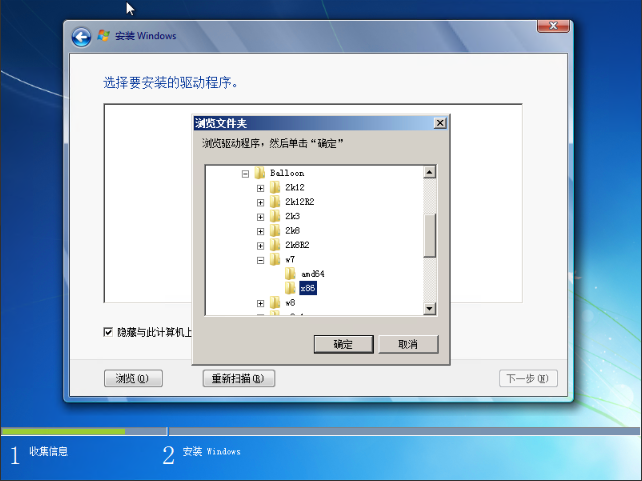This screenshot has height=481, width=642.
Task: Click the folder tree scroll up arrow
Action: (429, 172)
